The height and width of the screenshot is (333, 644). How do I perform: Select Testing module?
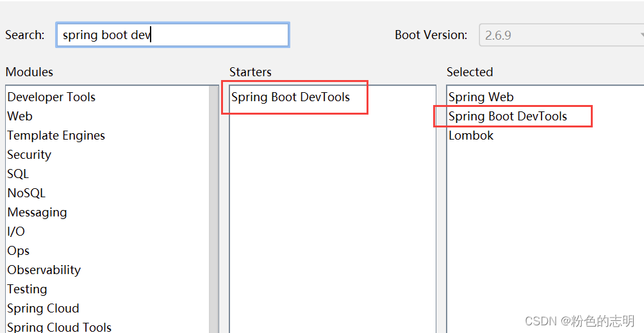pyautogui.click(x=27, y=289)
